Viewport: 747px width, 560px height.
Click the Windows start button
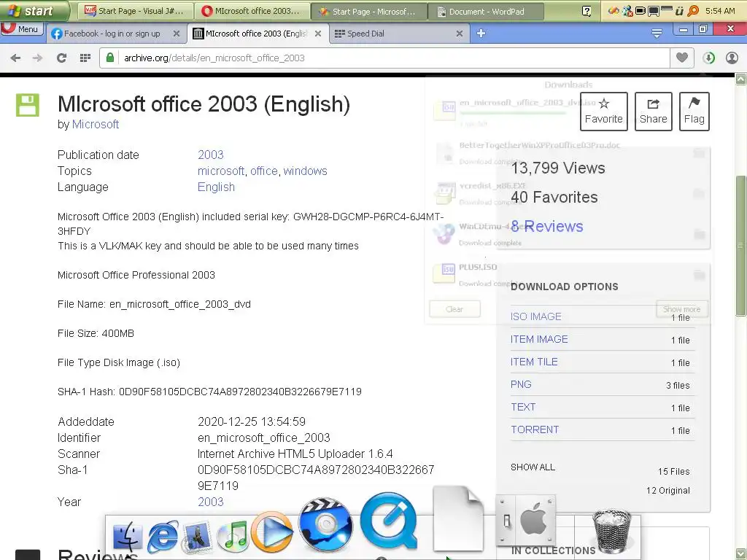(34, 10)
